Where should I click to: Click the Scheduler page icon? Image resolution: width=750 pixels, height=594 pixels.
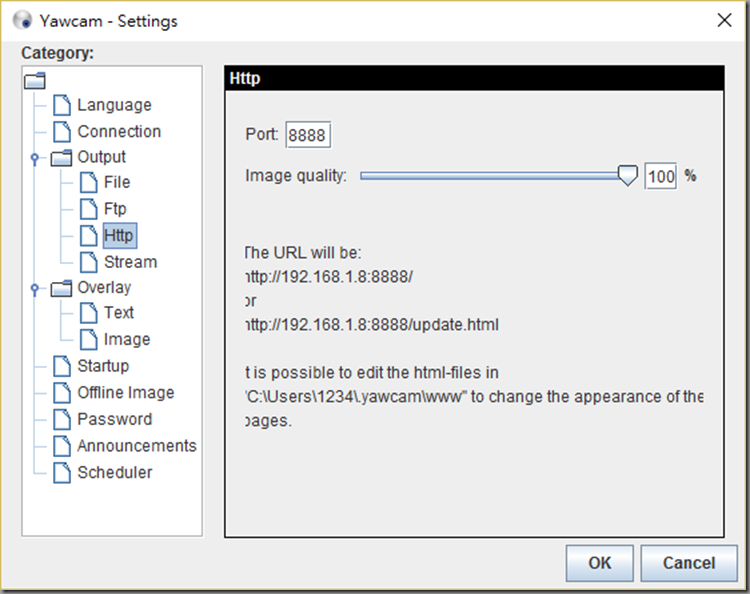[62, 473]
